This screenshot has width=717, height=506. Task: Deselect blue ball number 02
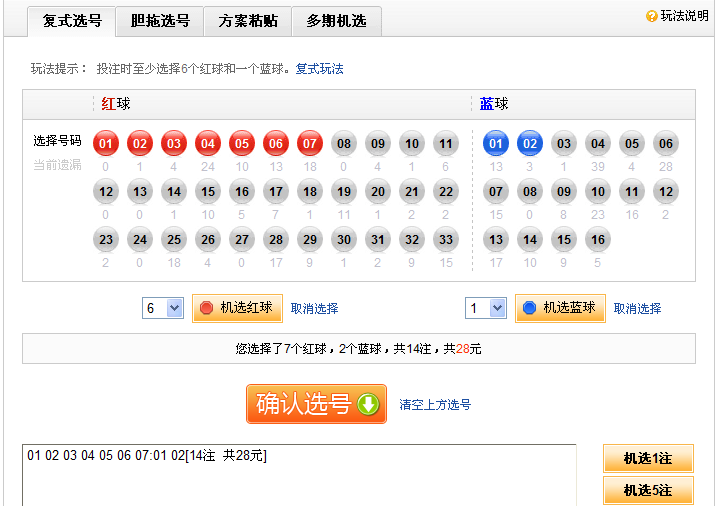point(530,143)
